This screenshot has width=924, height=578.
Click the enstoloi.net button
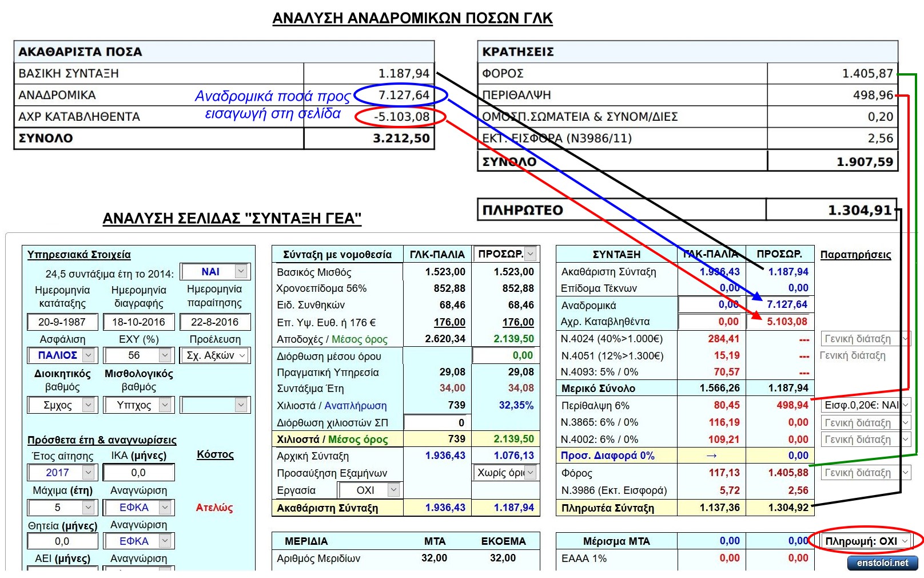click(882, 563)
